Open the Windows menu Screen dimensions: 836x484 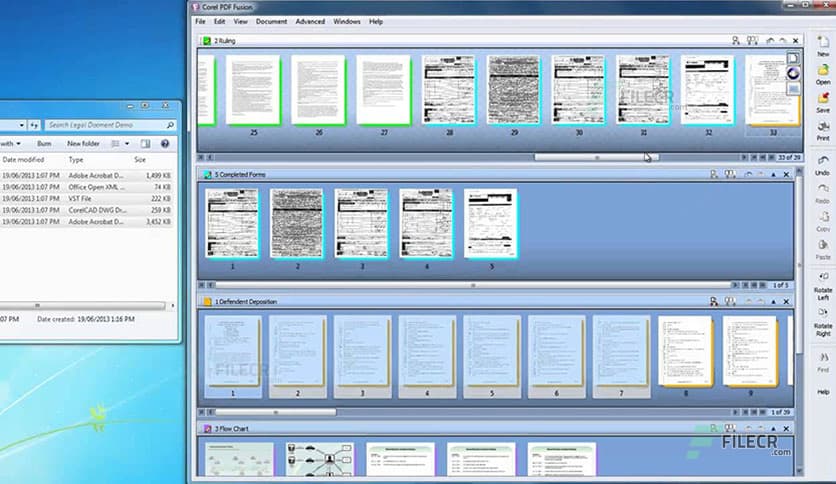tap(347, 22)
